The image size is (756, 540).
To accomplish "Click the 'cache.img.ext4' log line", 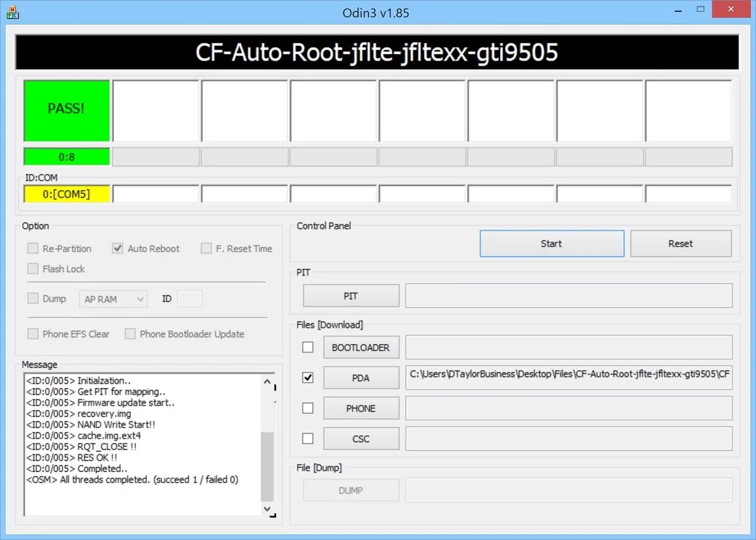I will (x=83, y=435).
